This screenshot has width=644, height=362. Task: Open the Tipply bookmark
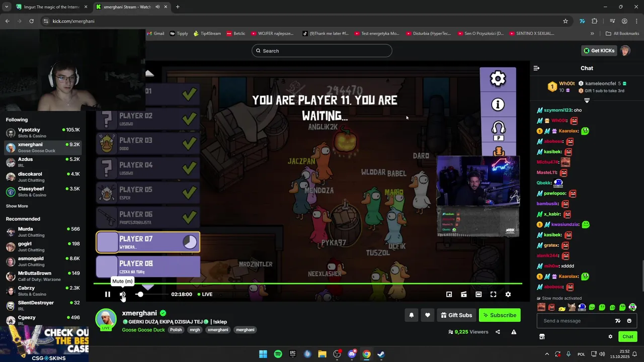pyautogui.click(x=179, y=34)
